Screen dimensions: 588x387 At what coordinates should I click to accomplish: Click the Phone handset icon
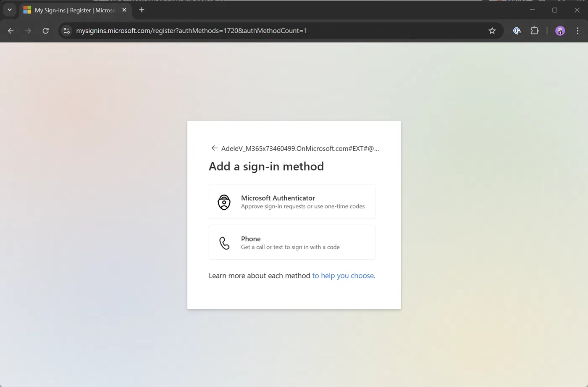(x=225, y=243)
